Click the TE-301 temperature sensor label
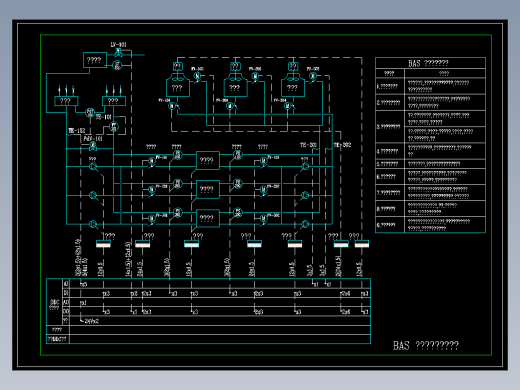Viewport: 520px width, 390px height. [308, 145]
